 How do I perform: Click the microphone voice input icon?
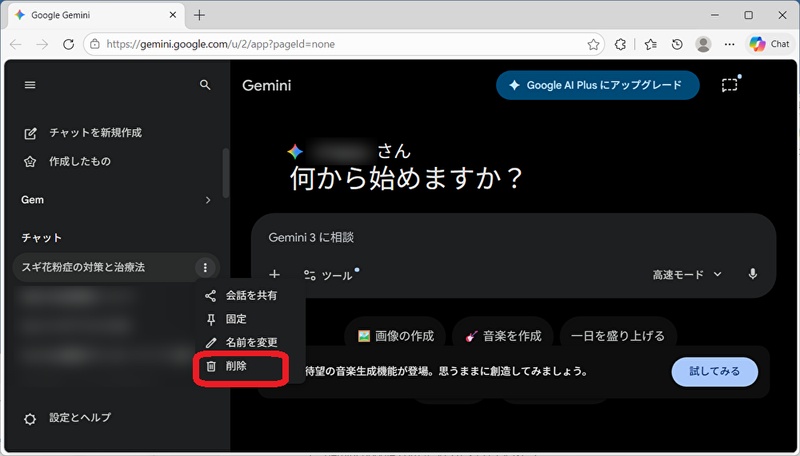click(x=753, y=274)
